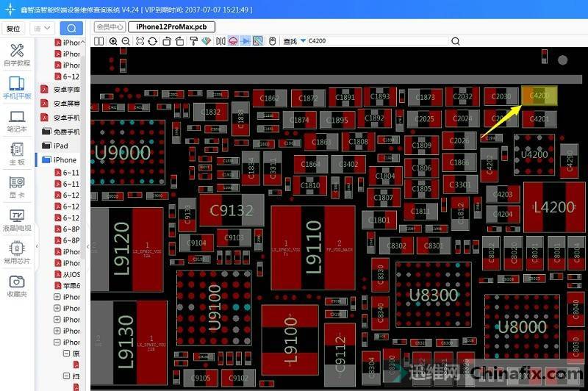
Task: Click the zoom in magnifier icon
Action: (x=113, y=41)
